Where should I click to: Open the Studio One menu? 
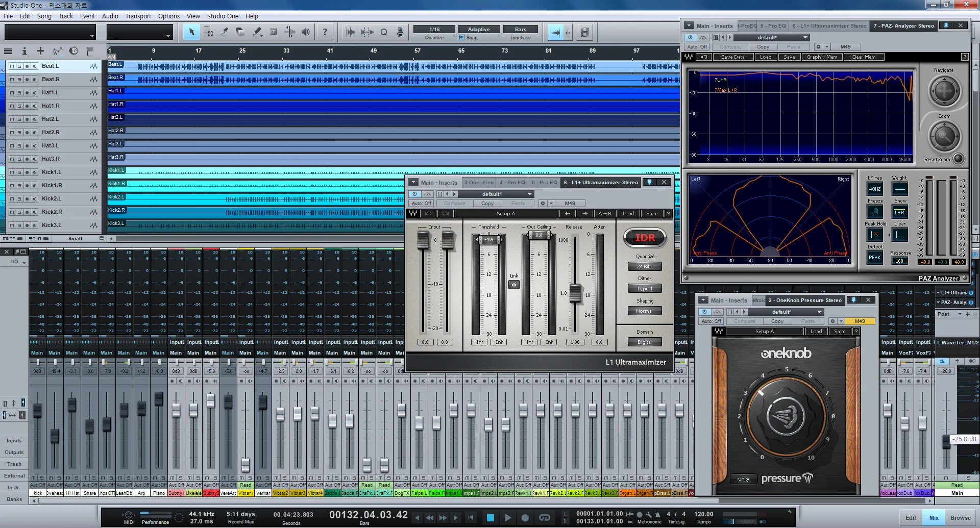coord(223,16)
